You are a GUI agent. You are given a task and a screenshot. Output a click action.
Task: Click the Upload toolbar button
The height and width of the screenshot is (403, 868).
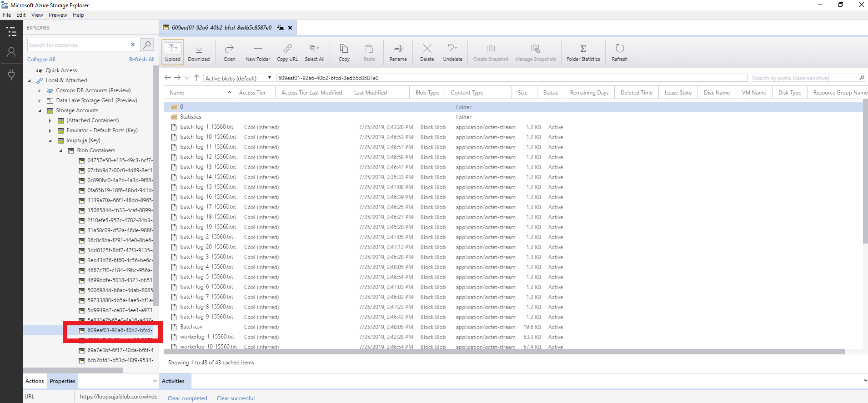(172, 52)
